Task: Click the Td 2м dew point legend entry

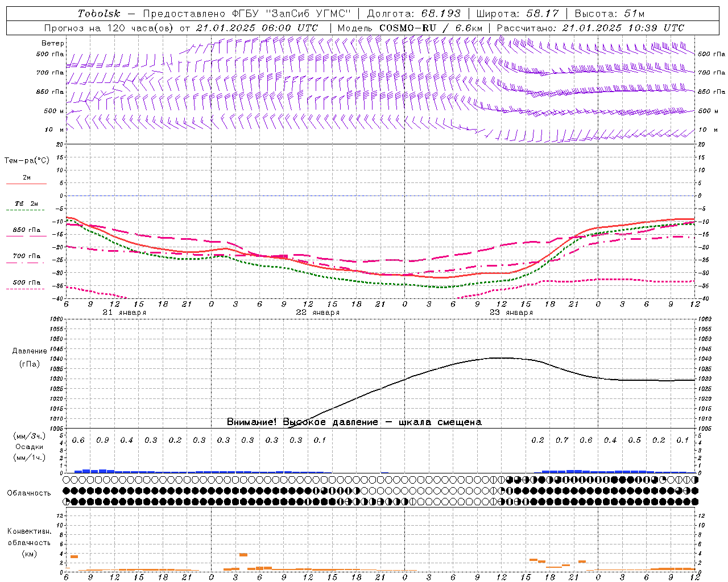Action: click(x=26, y=203)
